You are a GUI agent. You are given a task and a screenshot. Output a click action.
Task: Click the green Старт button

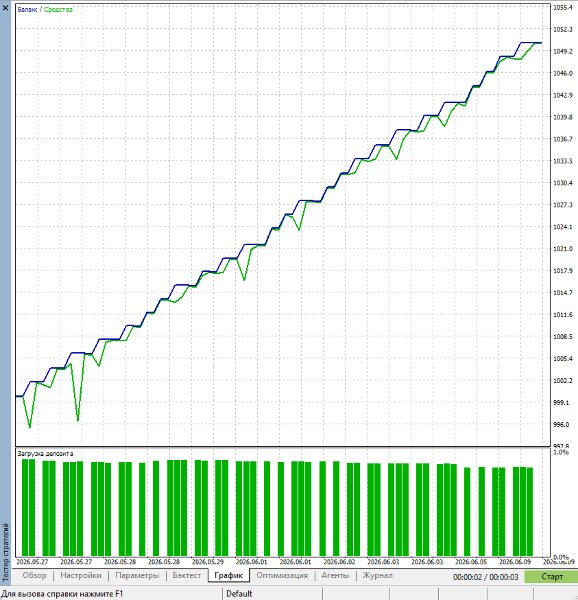(551, 576)
